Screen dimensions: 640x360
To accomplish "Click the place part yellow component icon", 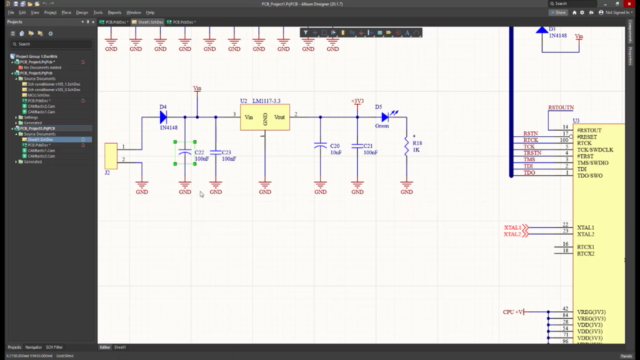I will click(343, 33).
